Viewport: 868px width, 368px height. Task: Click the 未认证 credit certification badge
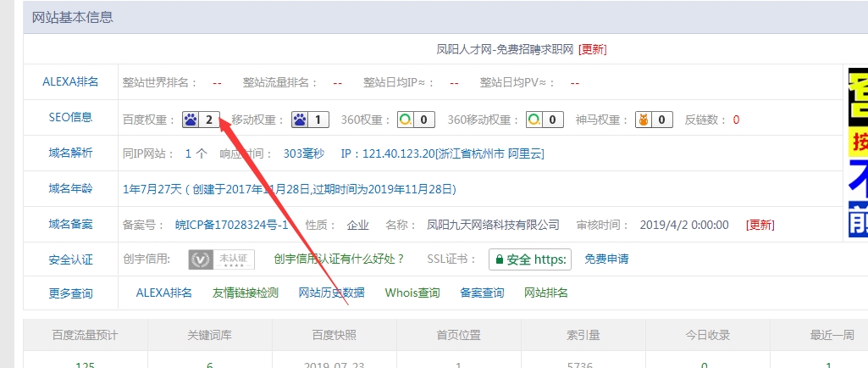pos(221,259)
